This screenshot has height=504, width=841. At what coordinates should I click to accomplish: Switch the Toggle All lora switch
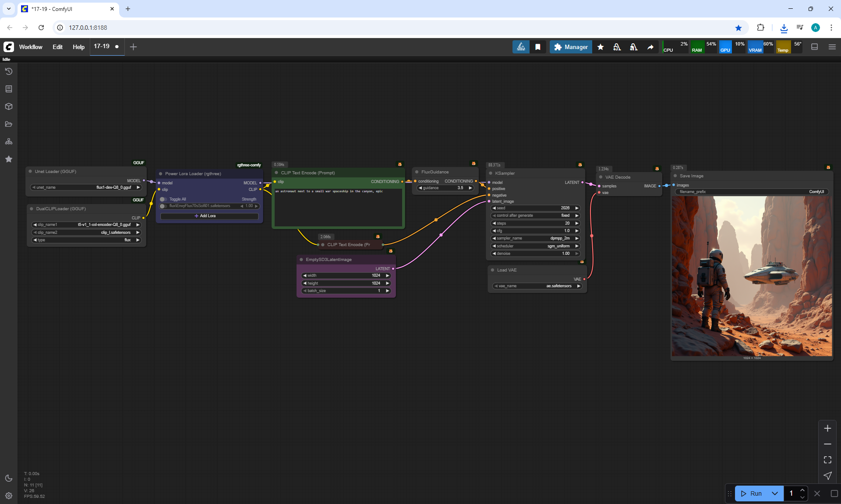click(163, 199)
